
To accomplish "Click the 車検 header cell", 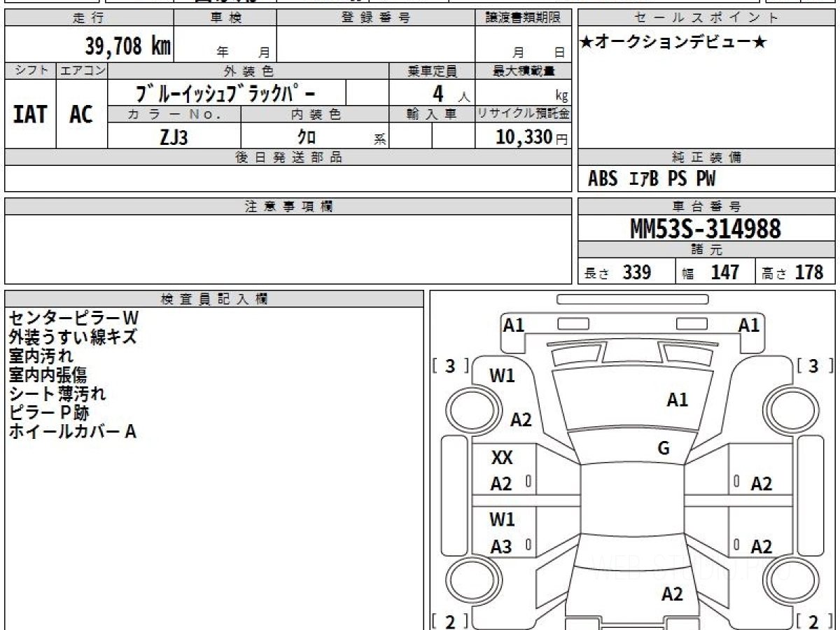I will point(225,18).
